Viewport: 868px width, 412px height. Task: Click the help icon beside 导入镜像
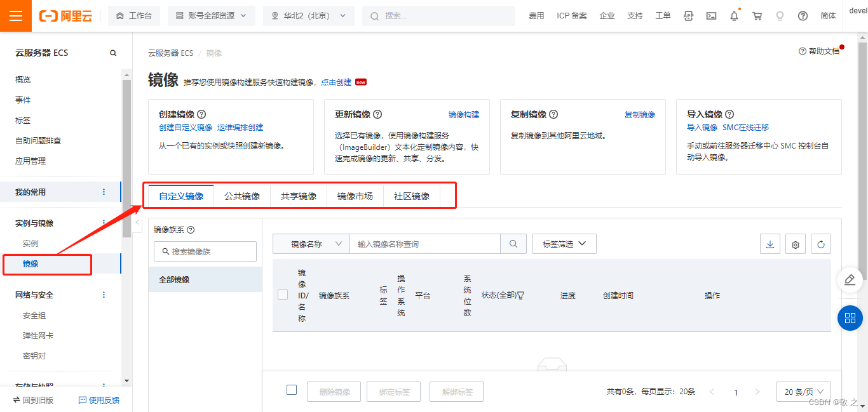[729, 114]
